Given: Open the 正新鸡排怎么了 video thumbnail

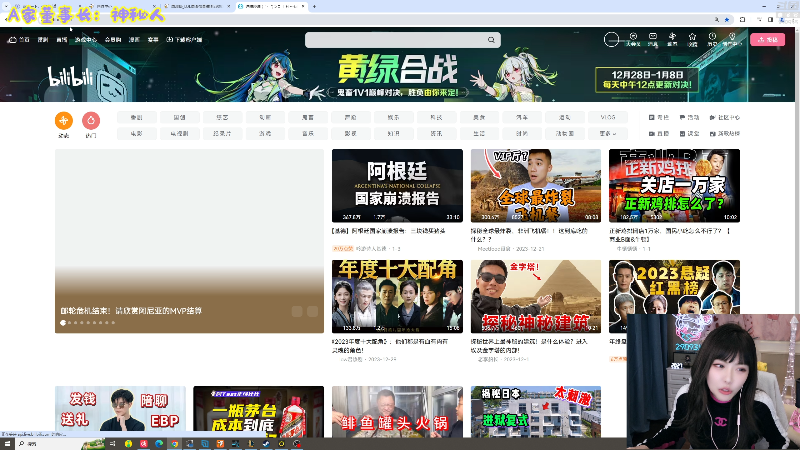Looking at the screenshot, I should pyautogui.click(x=674, y=186).
